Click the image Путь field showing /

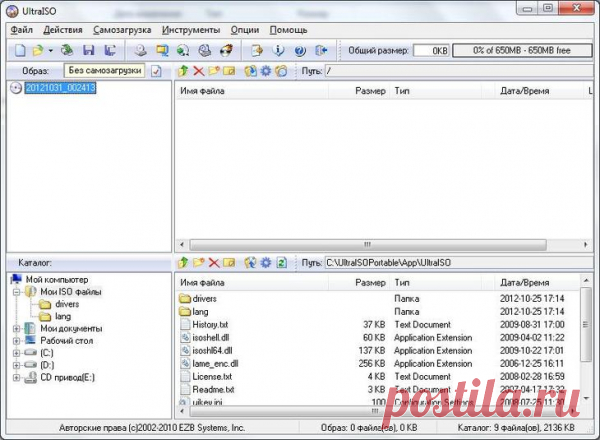[x=459, y=71]
